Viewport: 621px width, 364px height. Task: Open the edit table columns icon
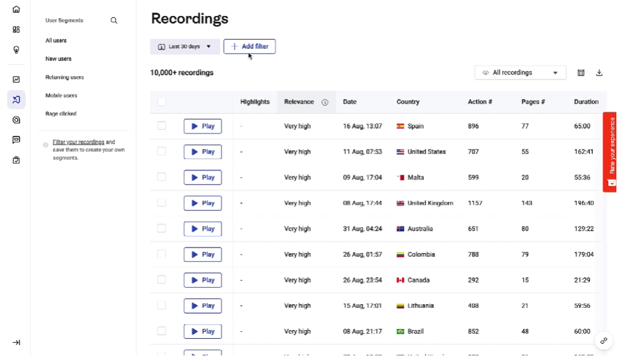point(581,73)
